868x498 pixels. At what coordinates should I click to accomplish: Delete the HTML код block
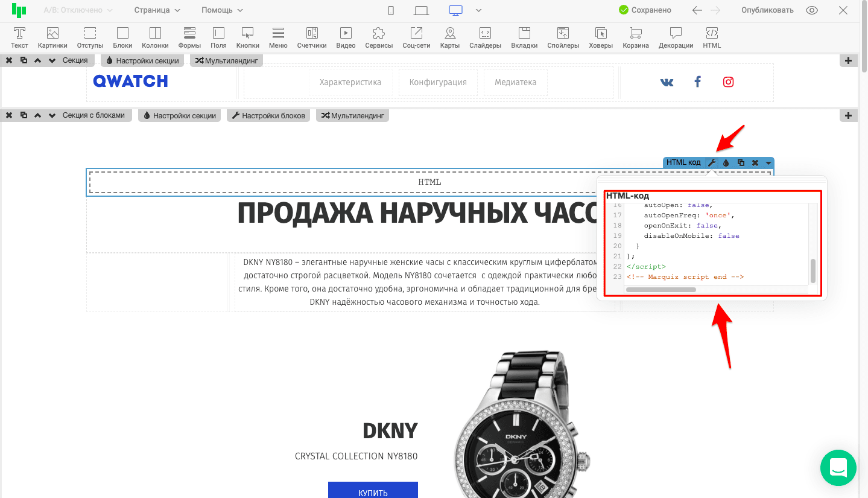(x=755, y=163)
